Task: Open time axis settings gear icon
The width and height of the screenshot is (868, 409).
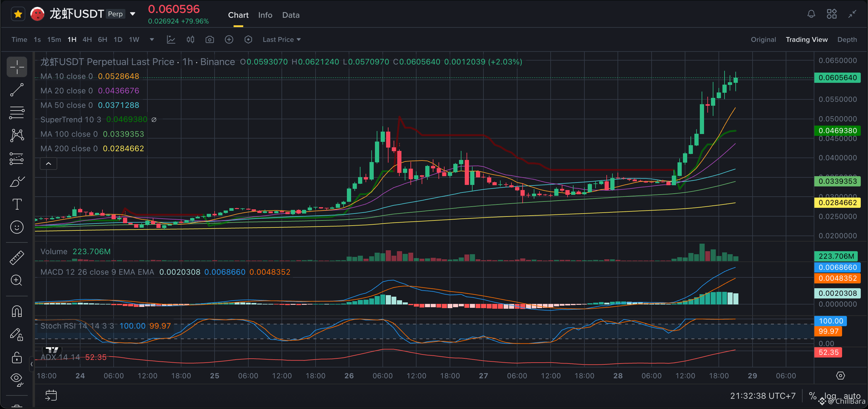Action: (x=840, y=376)
